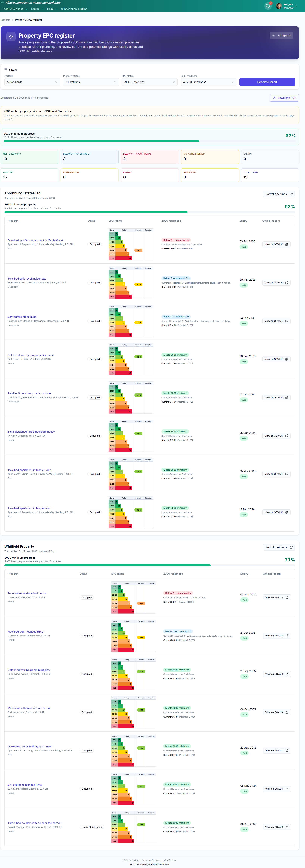Go back with All reports button

281,35
